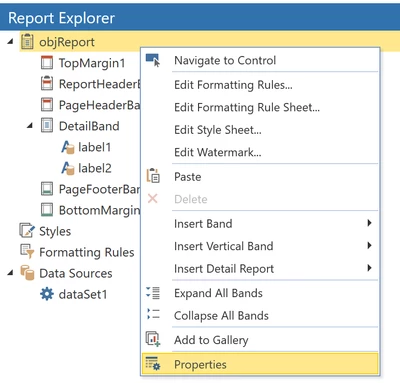Click the Report Explorer panel title

click(61, 18)
